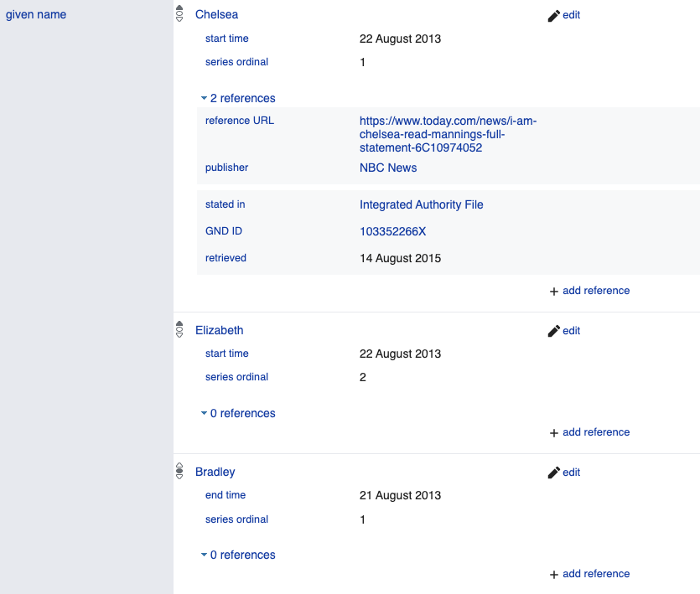The height and width of the screenshot is (594, 700).
Task: Click add reference under Chelsea
Action: 596,291
